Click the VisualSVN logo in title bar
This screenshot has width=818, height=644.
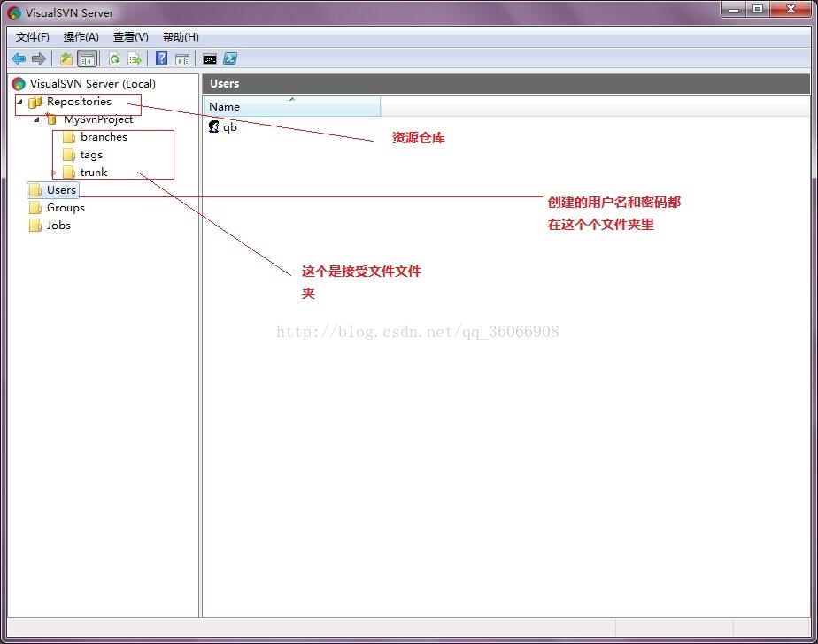click(14, 13)
